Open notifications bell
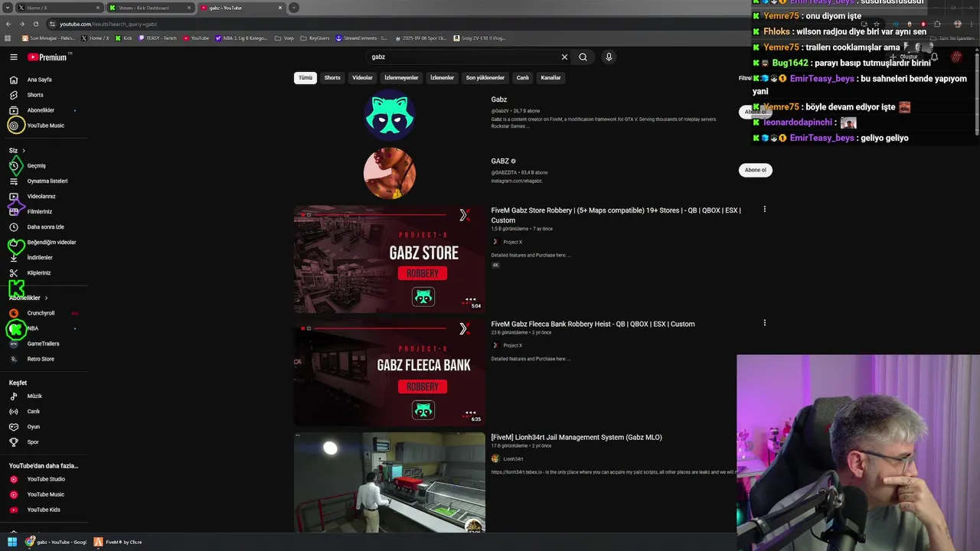Screen dimensions: 980x551 point(934,57)
